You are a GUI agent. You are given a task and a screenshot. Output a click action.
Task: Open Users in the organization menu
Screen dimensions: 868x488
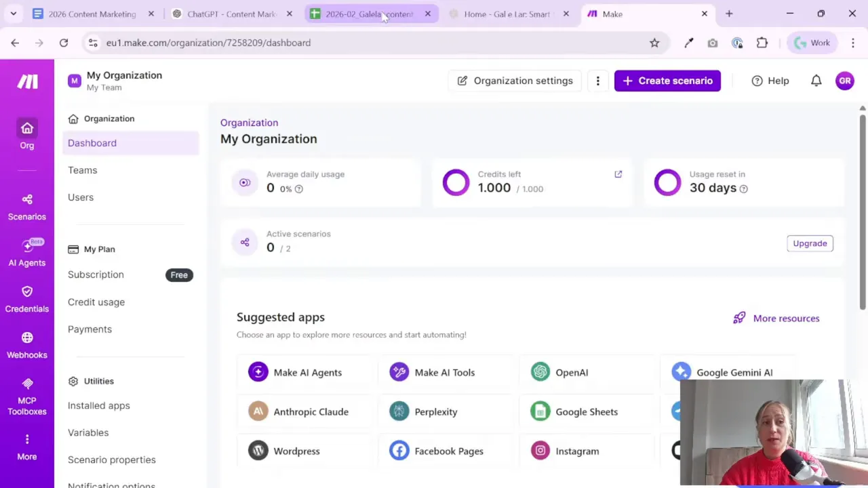click(81, 197)
